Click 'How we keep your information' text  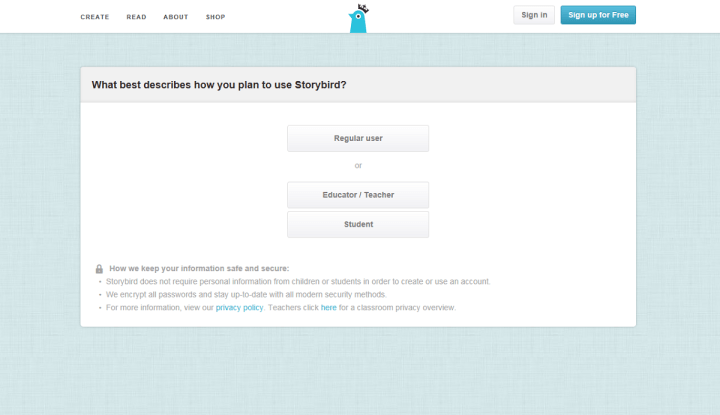tap(199, 269)
